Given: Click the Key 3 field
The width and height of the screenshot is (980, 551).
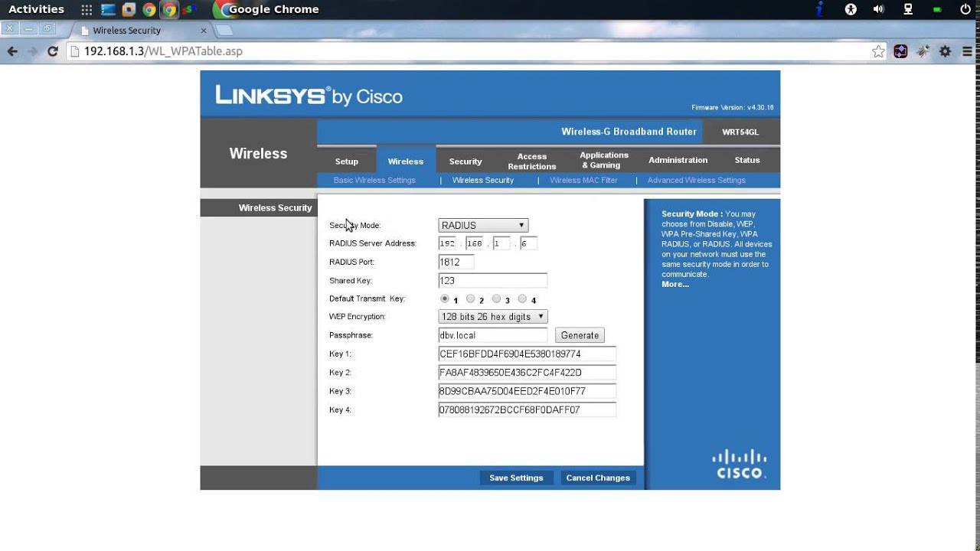Looking at the screenshot, I should pos(527,391).
